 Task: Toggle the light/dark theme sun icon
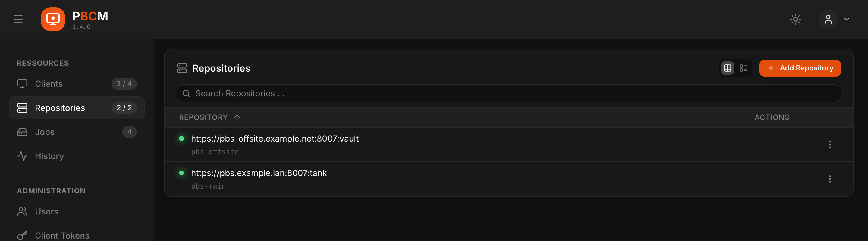796,19
